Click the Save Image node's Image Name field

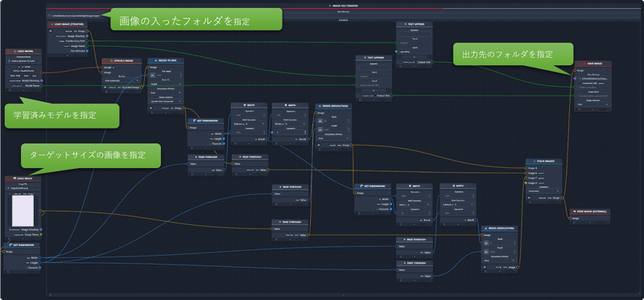coord(593,96)
